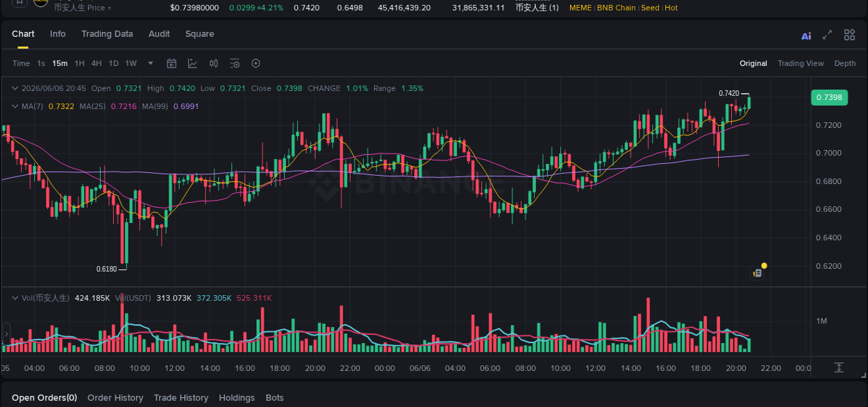
Task: Click the Seed tag link
Action: [650, 8]
